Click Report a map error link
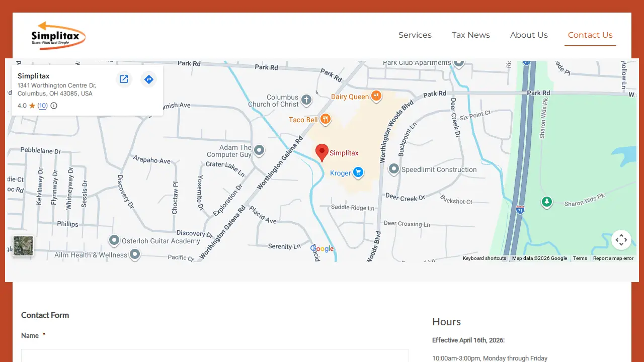The height and width of the screenshot is (362, 644). [613, 258]
